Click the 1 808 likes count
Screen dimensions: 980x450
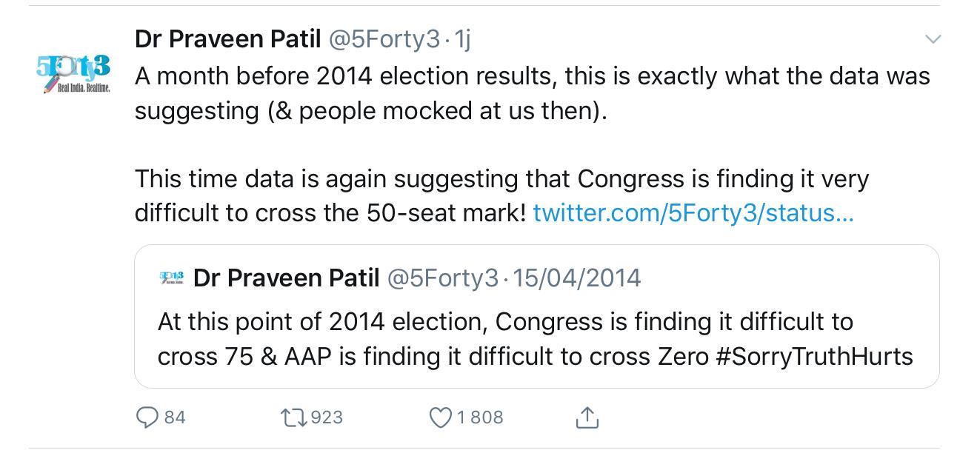[x=480, y=418]
